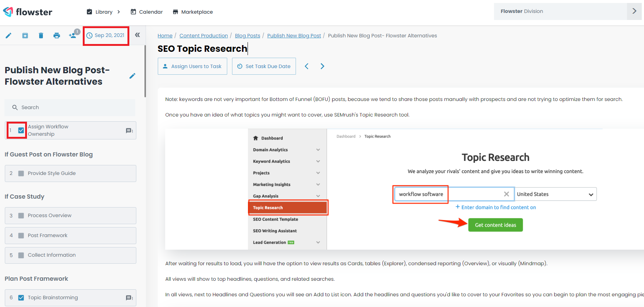Click the SEO Topic Research title

202,48
